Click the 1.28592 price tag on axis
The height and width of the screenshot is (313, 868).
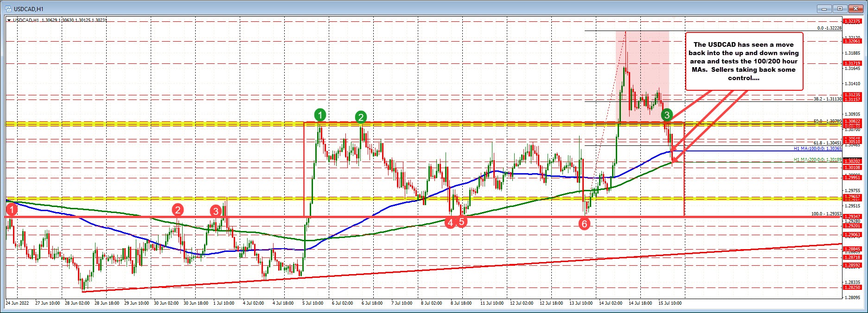853,265
